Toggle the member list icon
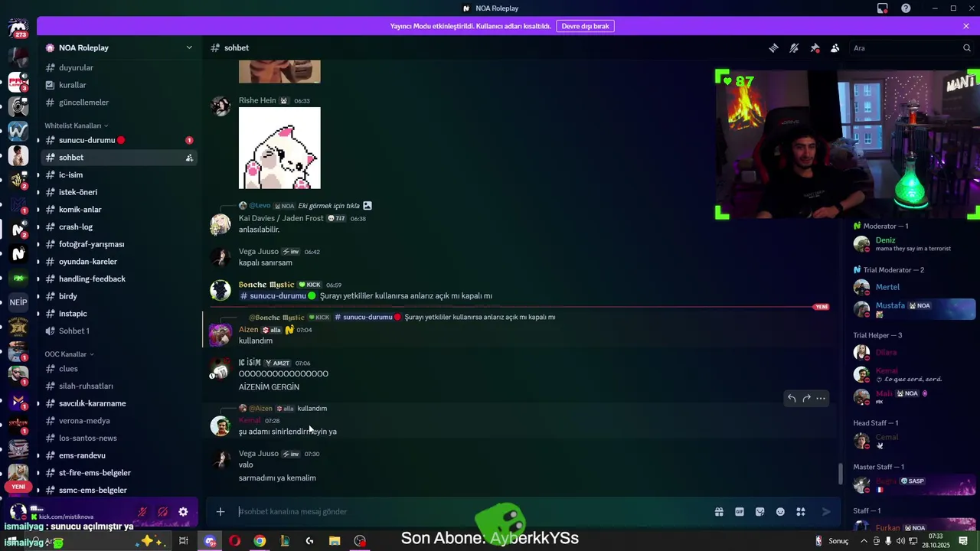 835,47
